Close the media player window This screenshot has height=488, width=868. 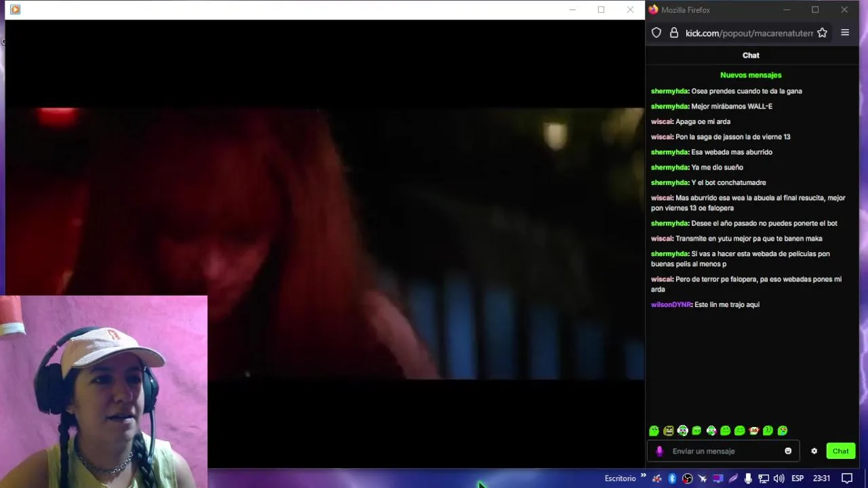click(x=630, y=9)
